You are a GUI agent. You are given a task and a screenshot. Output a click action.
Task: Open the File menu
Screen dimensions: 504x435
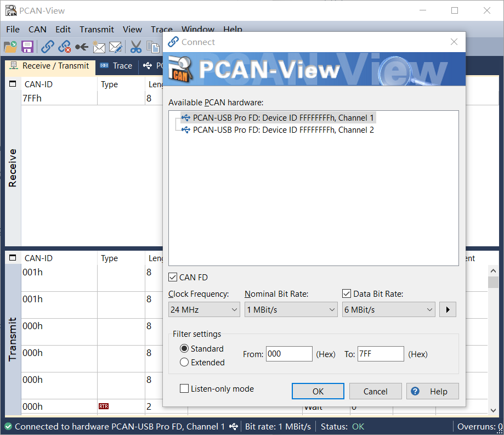(x=13, y=29)
